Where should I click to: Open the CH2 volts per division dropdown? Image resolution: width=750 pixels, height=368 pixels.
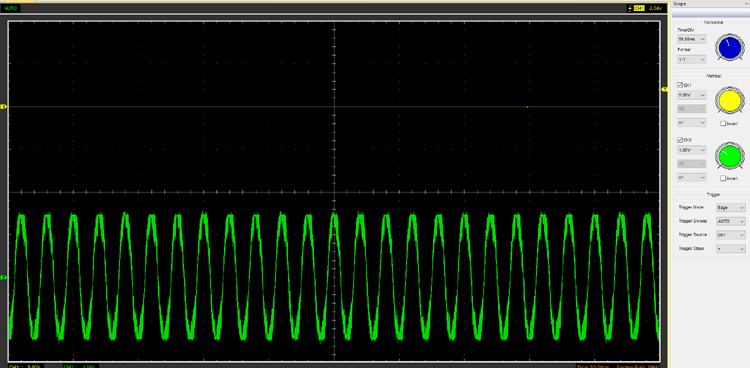[x=692, y=150]
